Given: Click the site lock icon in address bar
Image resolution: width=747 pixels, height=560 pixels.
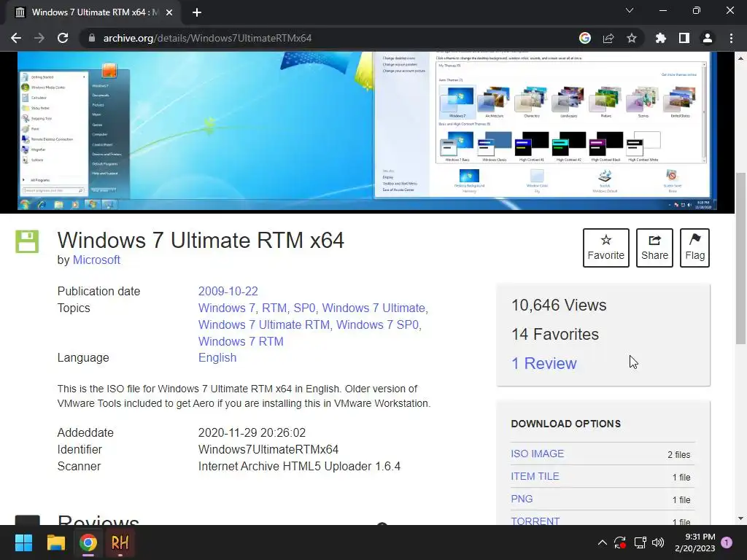Looking at the screenshot, I should tap(92, 38).
